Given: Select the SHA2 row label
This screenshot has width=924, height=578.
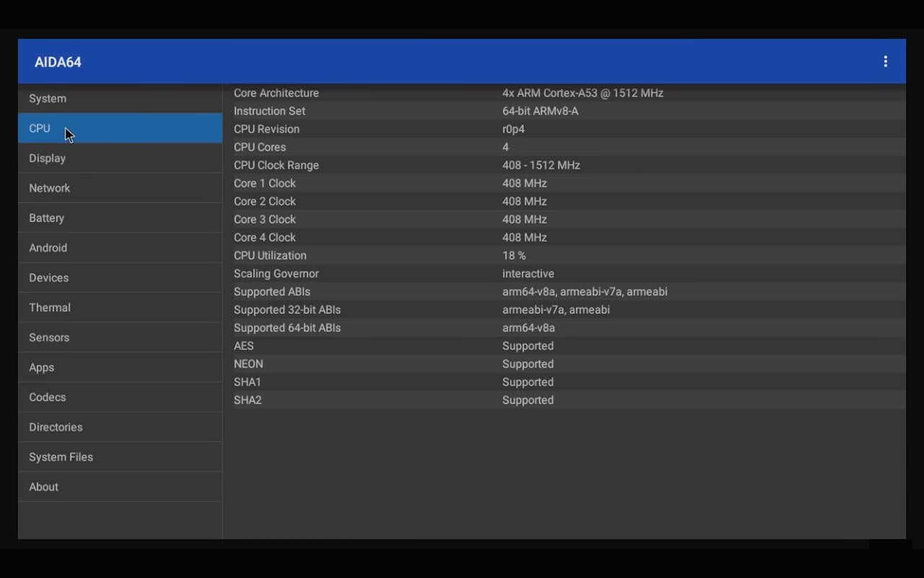Looking at the screenshot, I should tap(247, 400).
